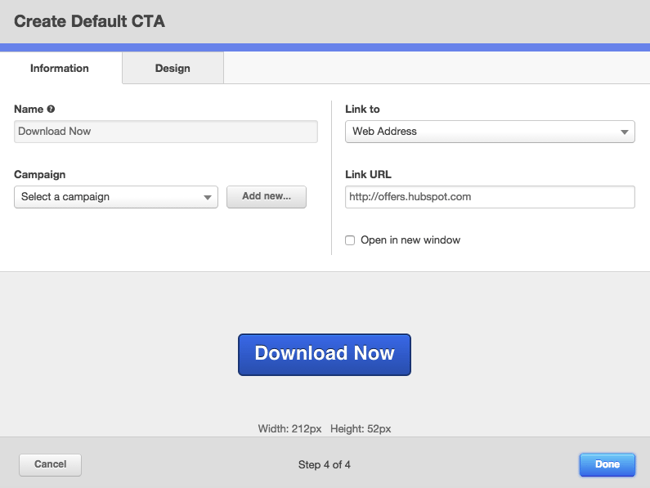The width and height of the screenshot is (650, 488).
Task: Click the Done button
Action: tap(606, 464)
